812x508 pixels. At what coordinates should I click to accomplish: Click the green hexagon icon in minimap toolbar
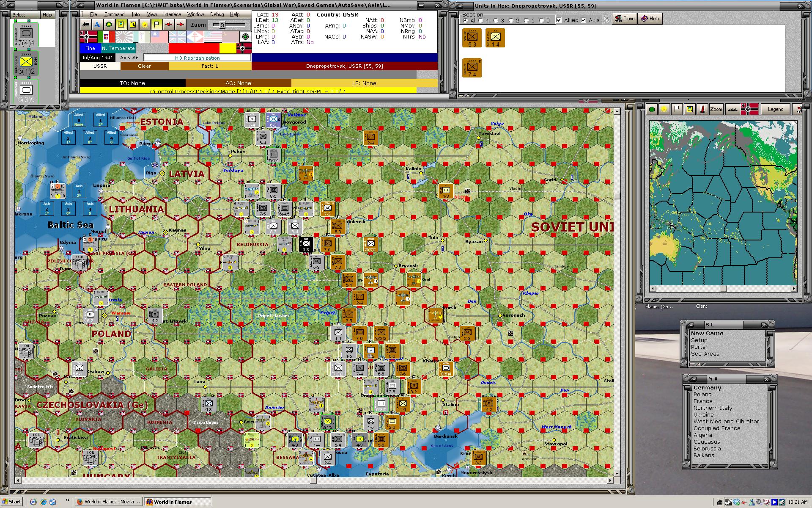click(x=652, y=109)
